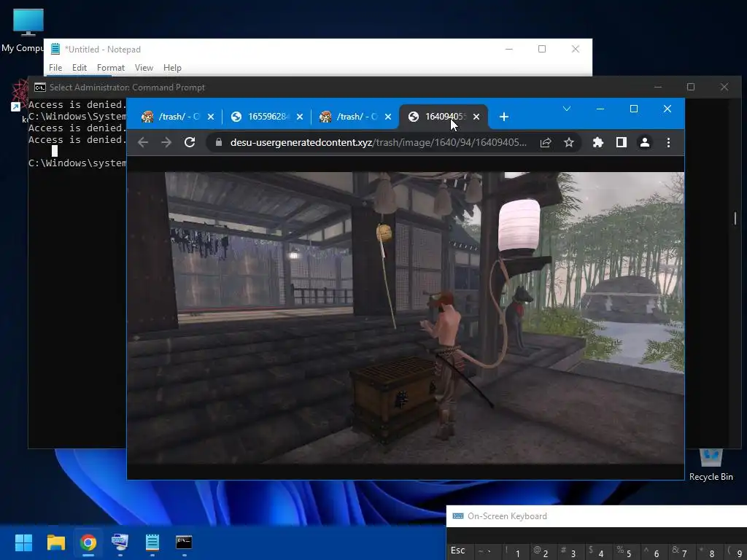747x560 pixels.
Task: Click the 1 key on On-Screen Keyboard
Action: [514, 552]
